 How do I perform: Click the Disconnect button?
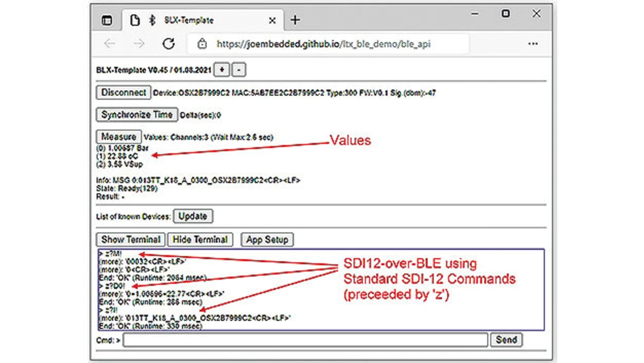point(123,93)
